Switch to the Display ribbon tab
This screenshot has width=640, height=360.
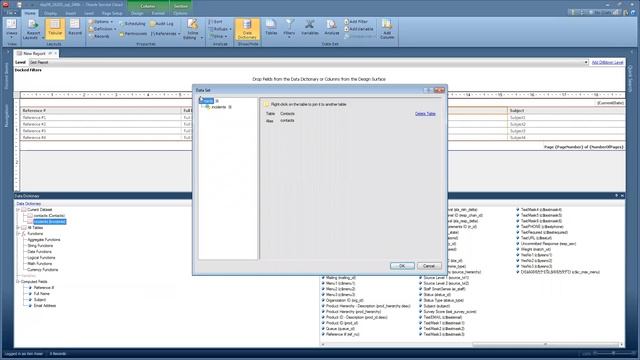[50, 13]
